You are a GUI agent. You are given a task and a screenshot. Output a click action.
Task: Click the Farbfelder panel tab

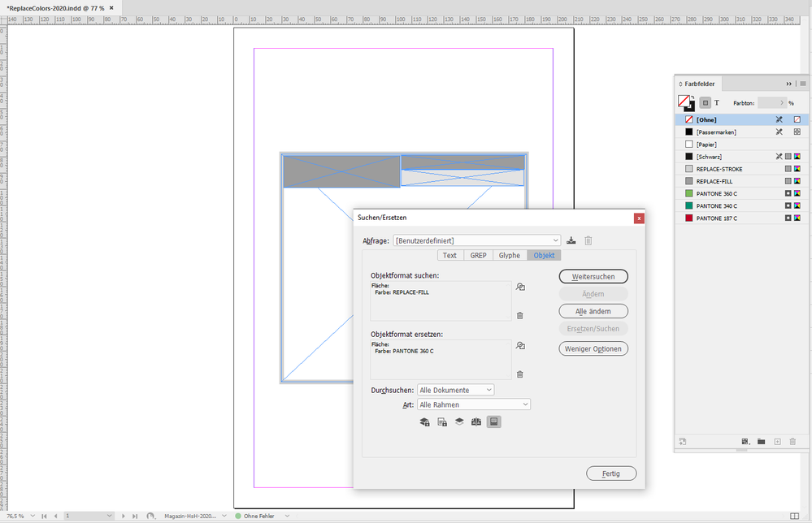(700, 84)
